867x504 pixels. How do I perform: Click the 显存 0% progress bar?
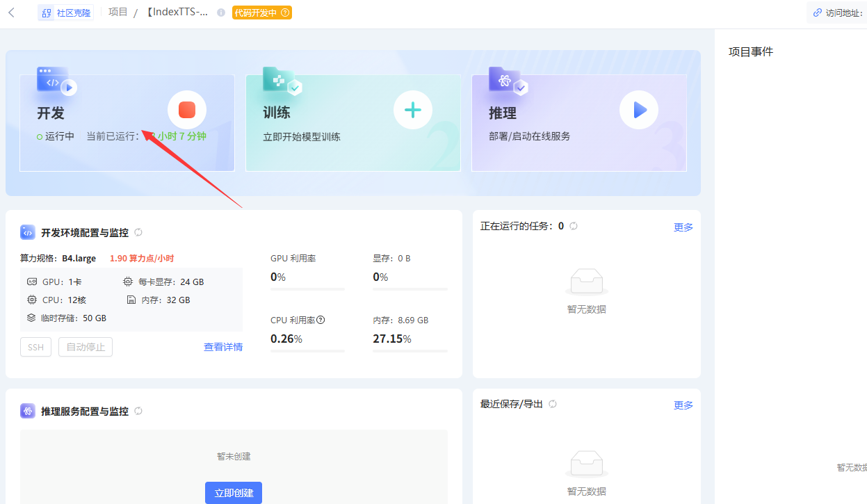coord(410,288)
